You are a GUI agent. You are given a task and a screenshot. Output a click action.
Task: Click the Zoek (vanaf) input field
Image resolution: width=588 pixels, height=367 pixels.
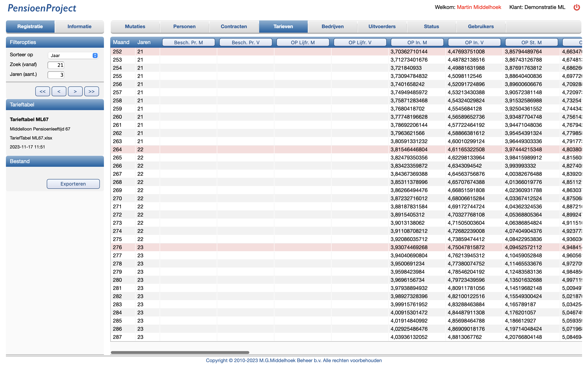(56, 65)
